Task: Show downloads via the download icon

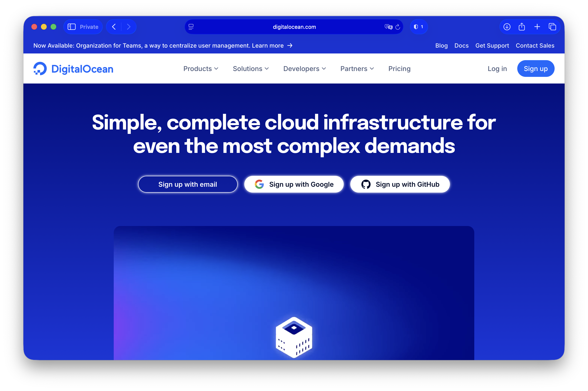Action: point(507,27)
